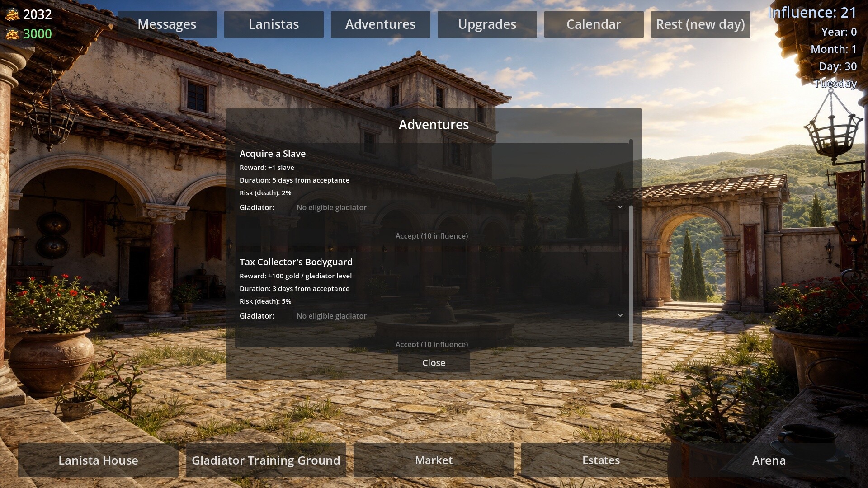
Task: Open the Lanistas menu
Action: coord(274,24)
